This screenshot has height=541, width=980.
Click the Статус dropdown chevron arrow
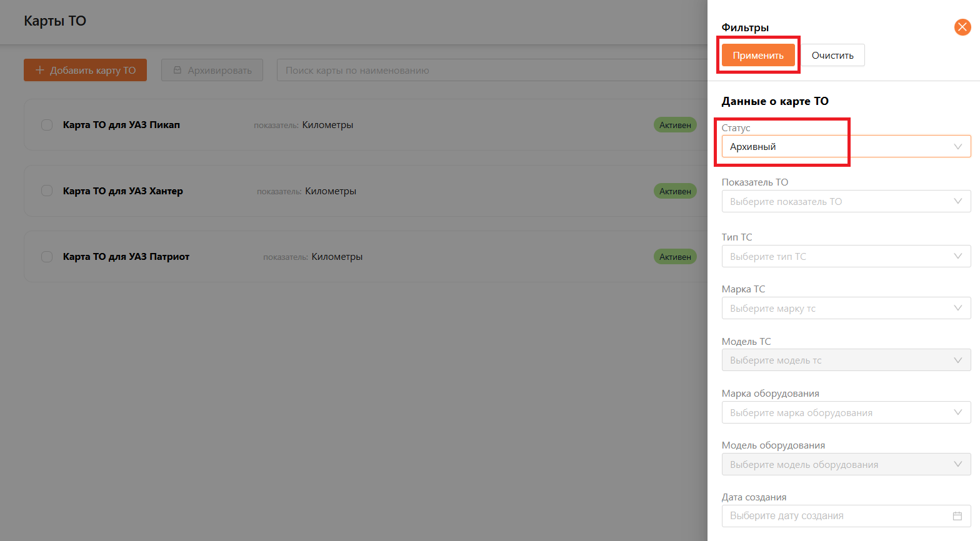click(x=957, y=147)
